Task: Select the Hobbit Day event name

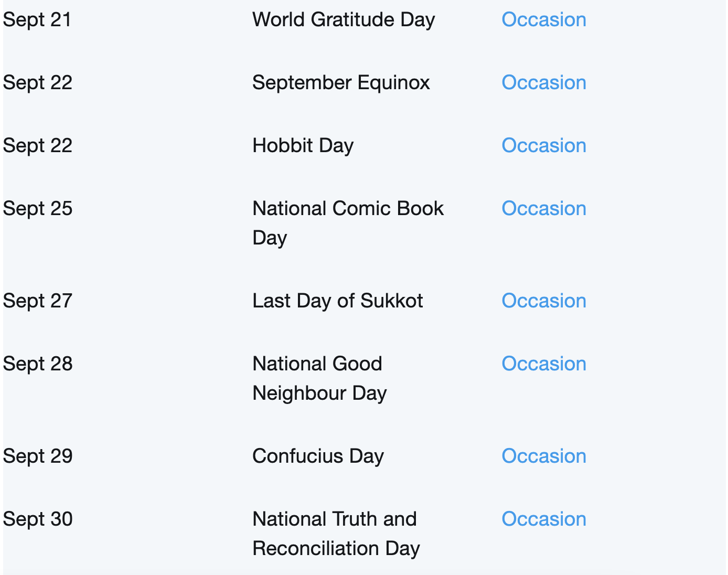Action: point(303,146)
